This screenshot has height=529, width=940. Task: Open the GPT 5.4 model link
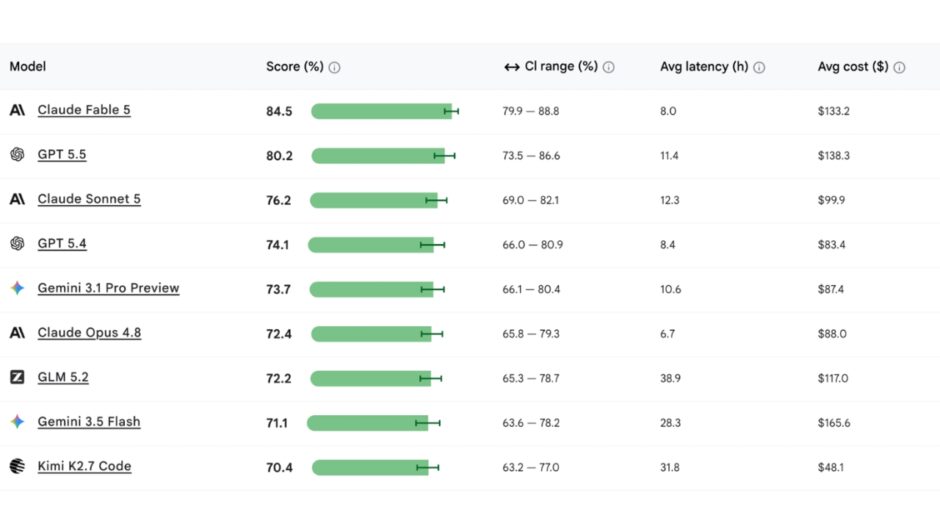pyautogui.click(x=62, y=244)
